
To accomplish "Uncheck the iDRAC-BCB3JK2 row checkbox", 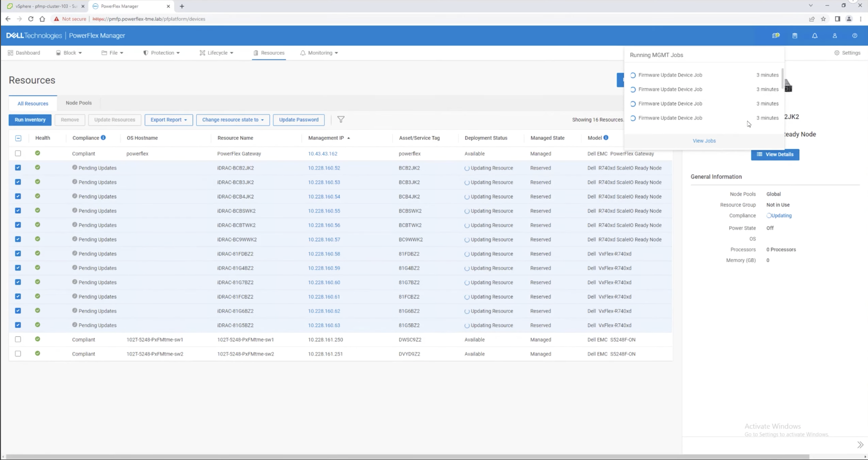I will [x=18, y=182].
